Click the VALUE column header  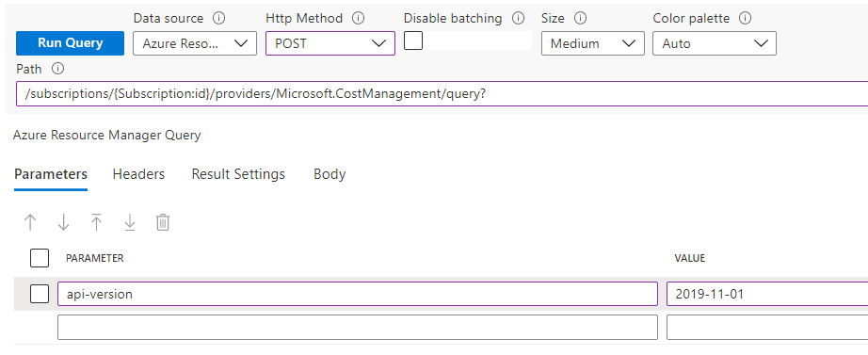[689, 259]
